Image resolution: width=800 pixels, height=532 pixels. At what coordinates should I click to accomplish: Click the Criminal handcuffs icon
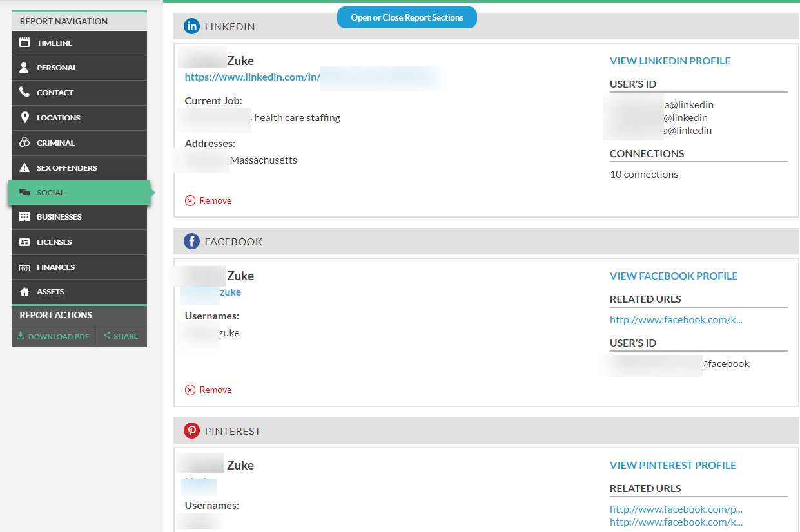tap(24, 142)
